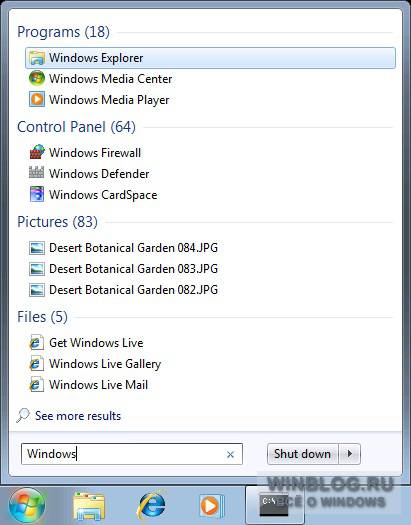Open the Programs (18) category header
Viewport: 411px width, 525px height.
(63, 32)
